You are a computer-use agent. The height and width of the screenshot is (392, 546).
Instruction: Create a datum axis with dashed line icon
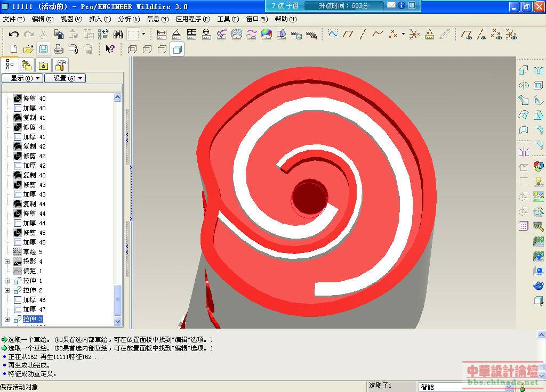coord(363,34)
